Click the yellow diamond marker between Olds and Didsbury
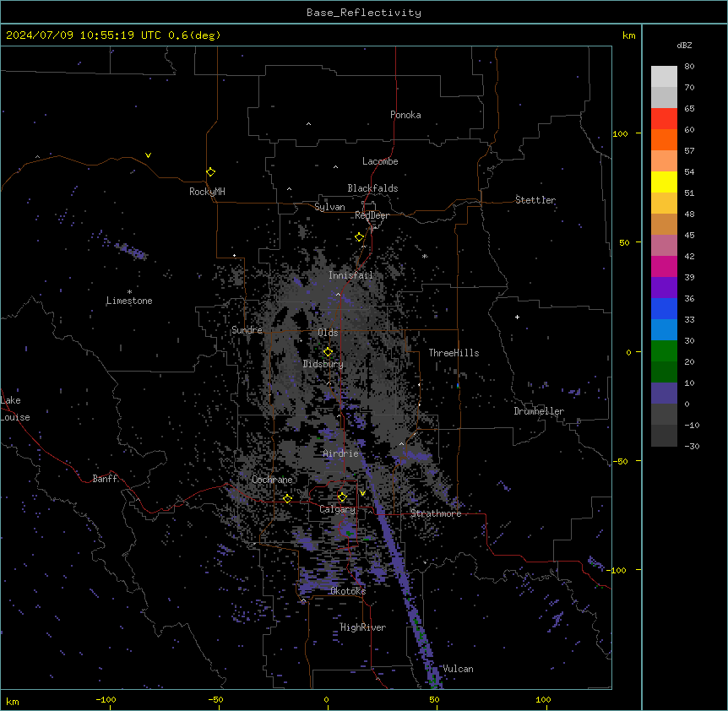Viewport: 728px width, 711px height. 329,352
